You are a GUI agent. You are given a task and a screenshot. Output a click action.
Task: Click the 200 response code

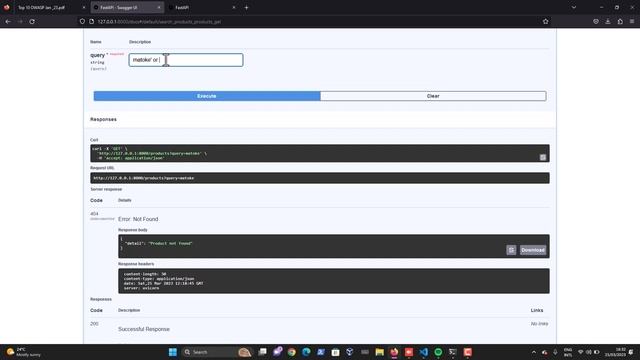(94, 324)
